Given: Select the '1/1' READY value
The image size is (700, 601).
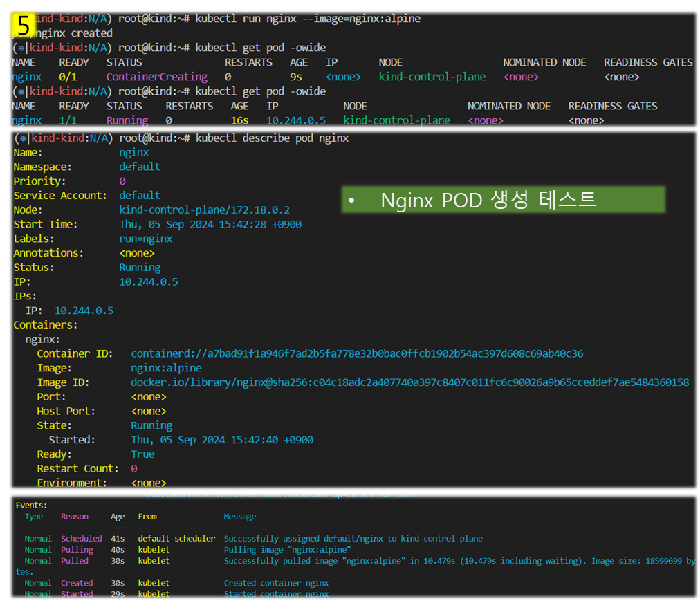Looking at the screenshot, I should click(68, 120).
